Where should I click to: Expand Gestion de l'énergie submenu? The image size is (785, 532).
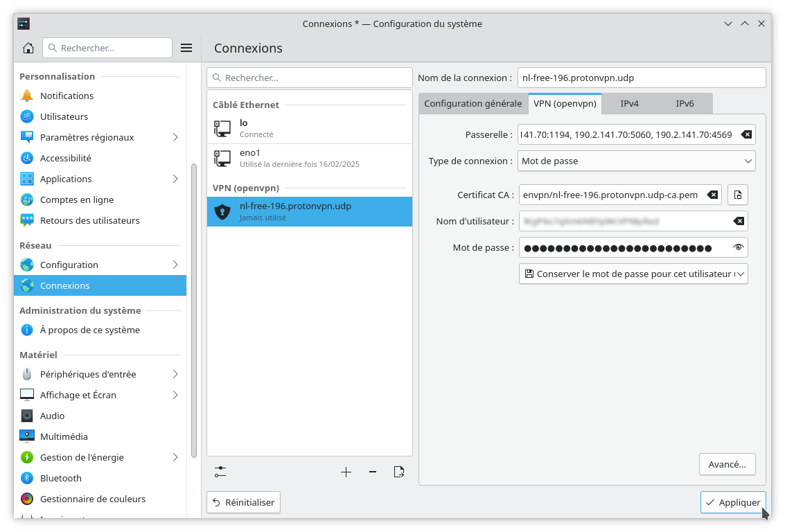coord(175,457)
